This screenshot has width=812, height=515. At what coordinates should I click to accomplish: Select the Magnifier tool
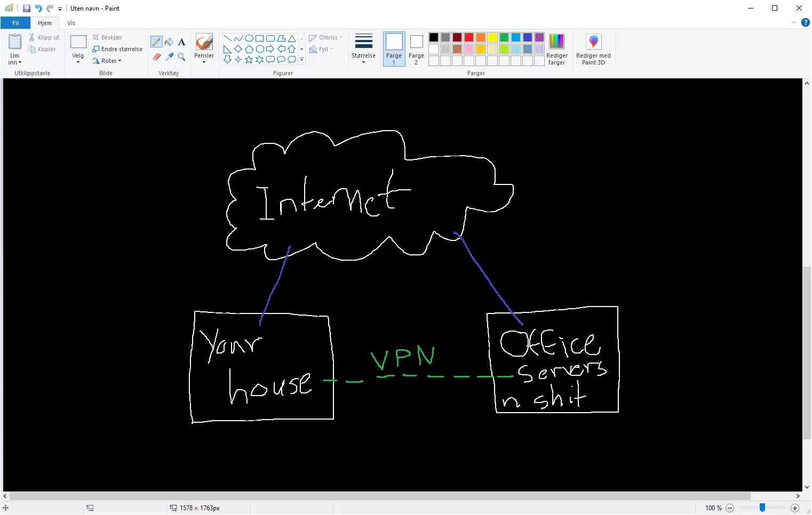(x=181, y=57)
